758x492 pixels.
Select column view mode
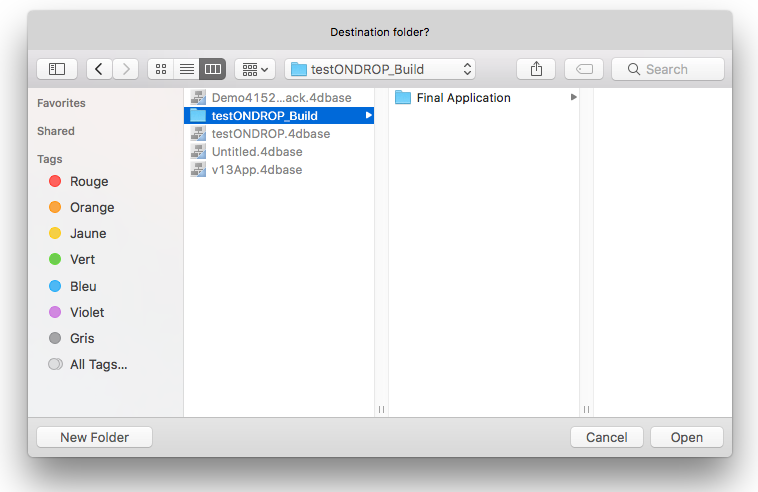[x=212, y=69]
